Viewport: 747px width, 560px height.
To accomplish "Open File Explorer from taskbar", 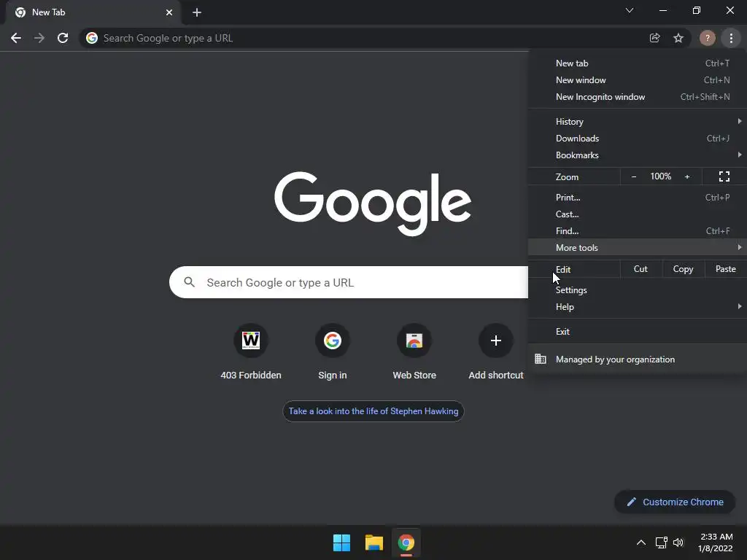I will pos(374,542).
